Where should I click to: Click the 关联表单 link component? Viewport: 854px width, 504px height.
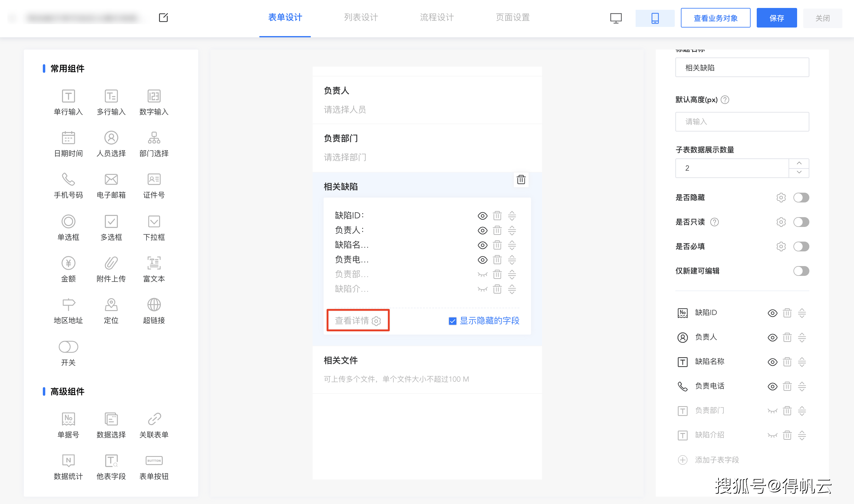pos(154,419)
